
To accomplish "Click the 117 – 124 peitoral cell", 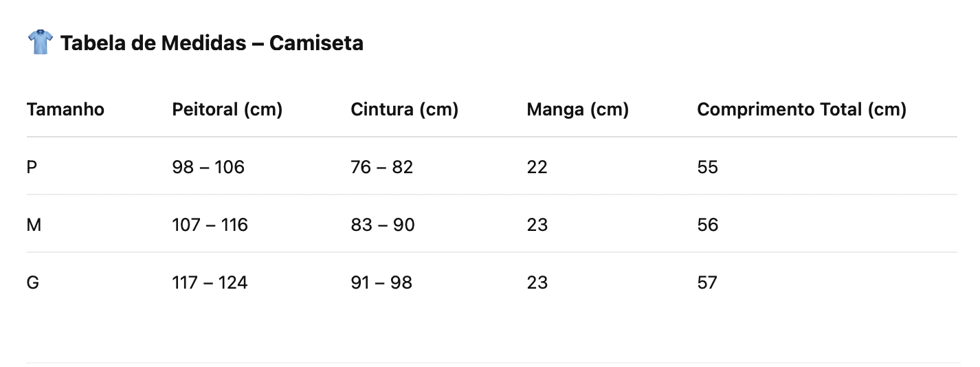I will pyautogui.click(x=210, y=282).
